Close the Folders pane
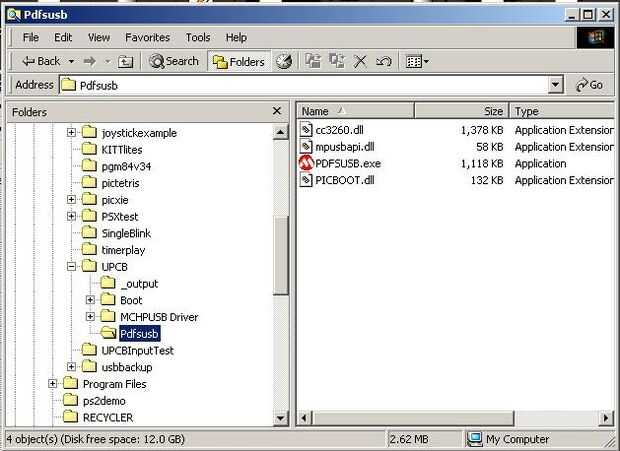The height and width of the screenshot is (451, 620). click(277, 111)
